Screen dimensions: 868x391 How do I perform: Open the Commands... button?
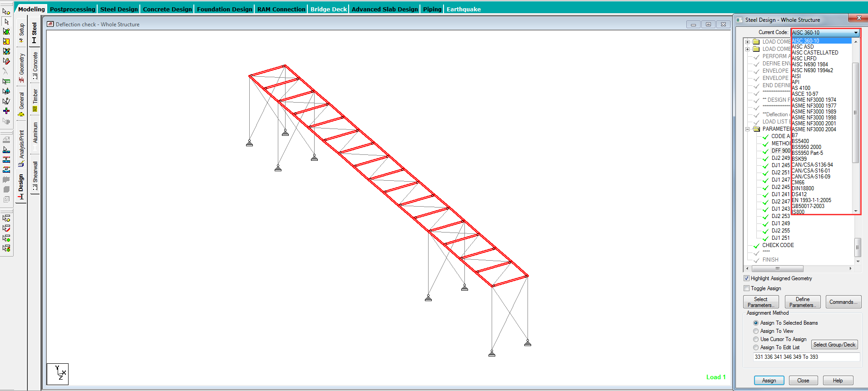[x=843, y=302]
